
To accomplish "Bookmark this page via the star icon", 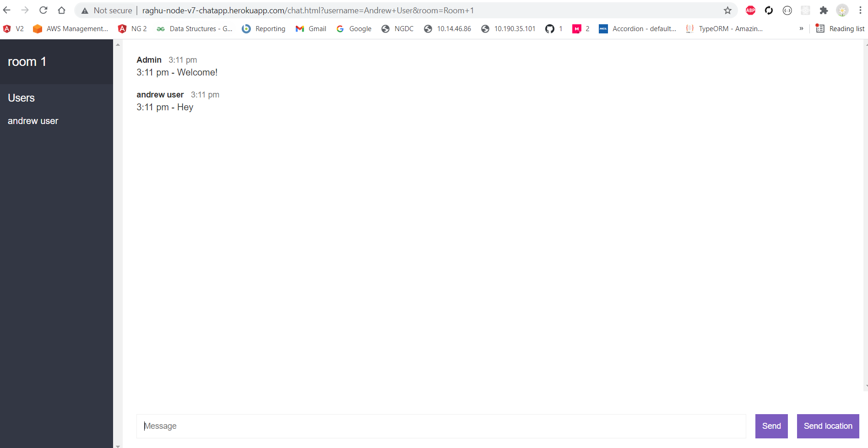I will [x=727, y=10].
